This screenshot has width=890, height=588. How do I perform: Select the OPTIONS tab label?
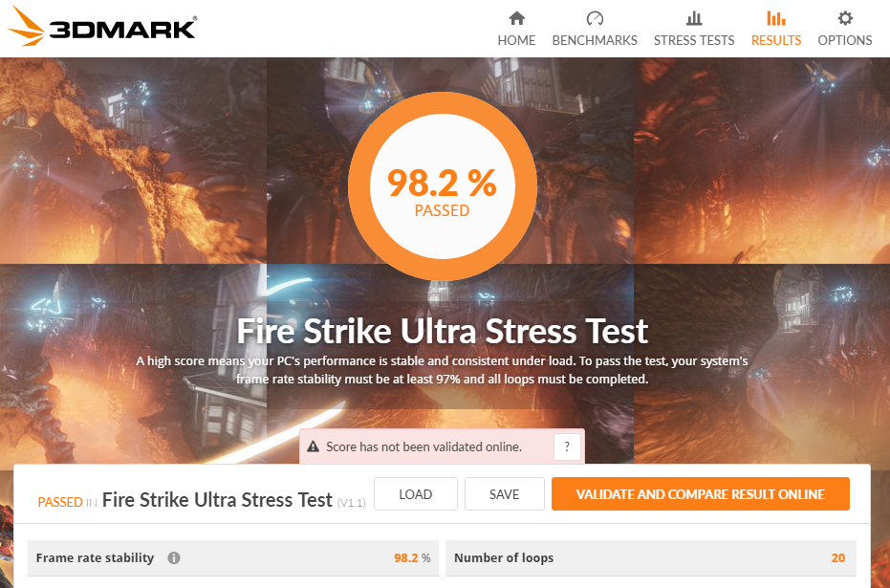click(845, 40)
